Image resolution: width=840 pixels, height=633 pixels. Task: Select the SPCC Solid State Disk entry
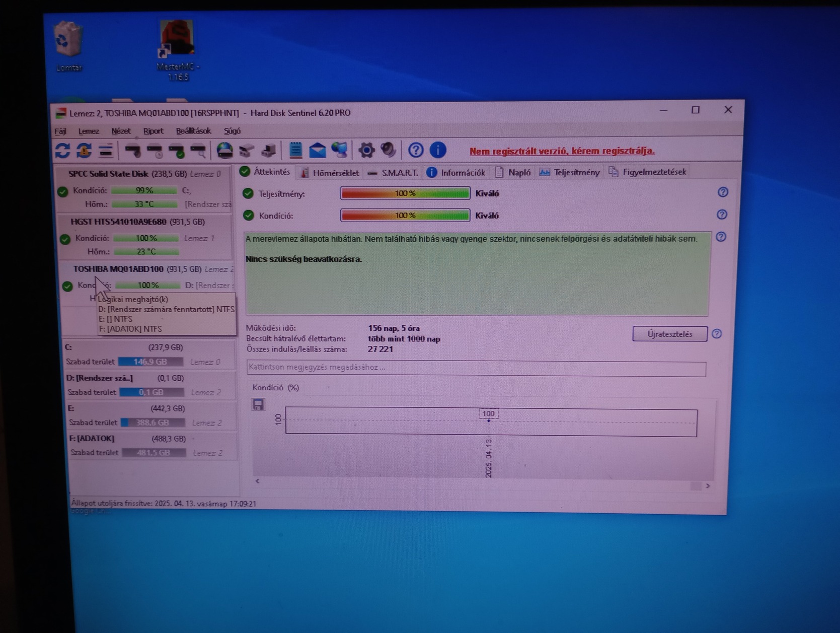point(144,189)
